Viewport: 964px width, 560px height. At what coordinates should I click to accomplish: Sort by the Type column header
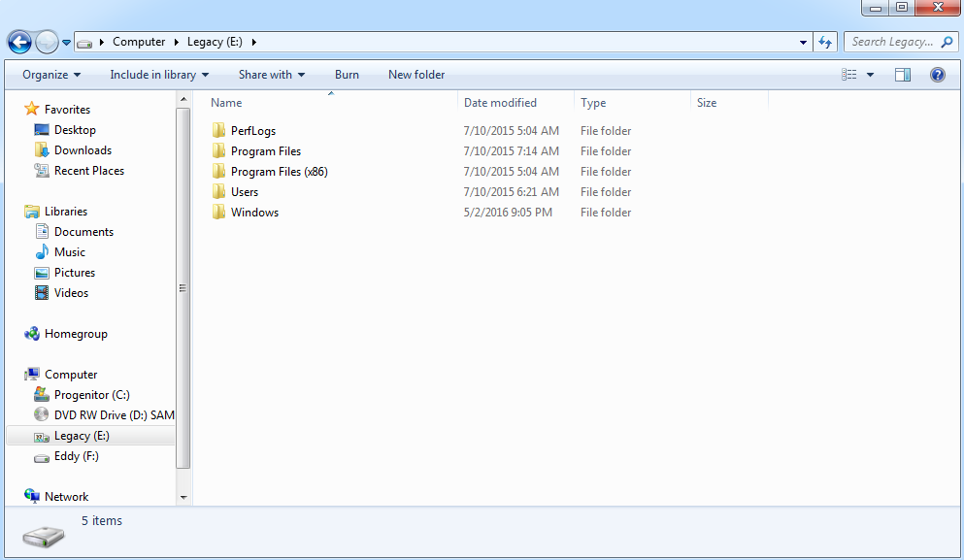tap(632, 103)
